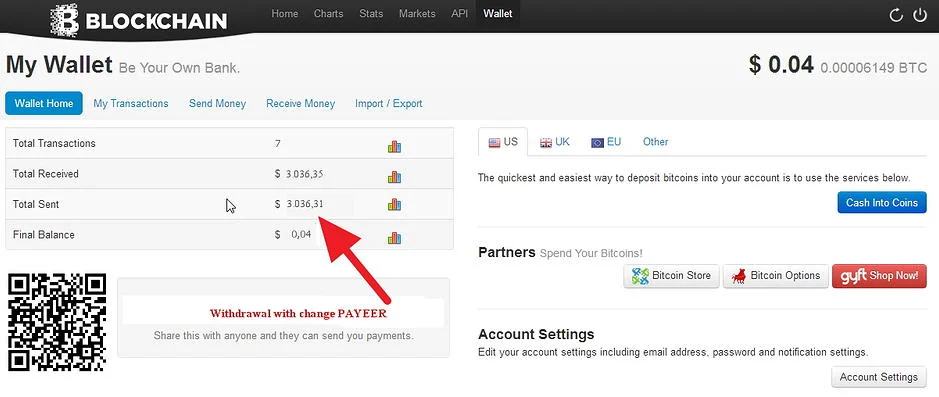Screen dimensions: 939x397
Task: Open chart icon for Total Transactions
Action: pyautogui.click(x=394, y=146)
